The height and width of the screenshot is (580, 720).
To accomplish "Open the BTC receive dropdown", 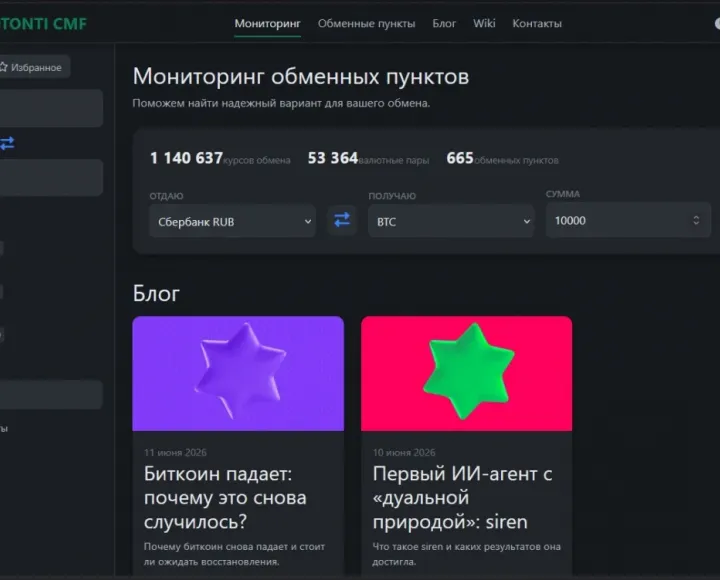I will (x=451, y=221).
